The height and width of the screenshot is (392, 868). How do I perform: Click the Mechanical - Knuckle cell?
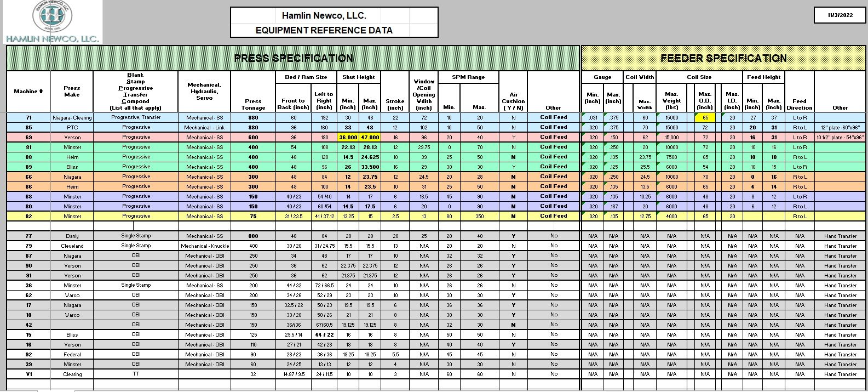204,246
